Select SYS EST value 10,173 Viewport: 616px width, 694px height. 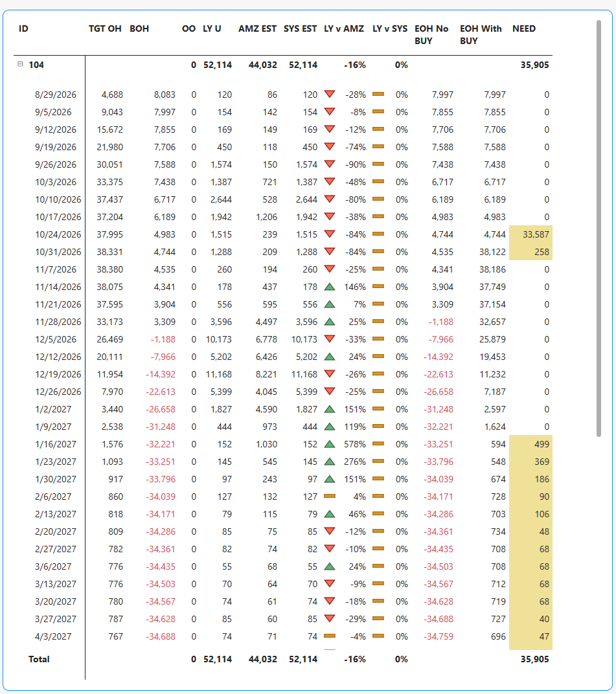(x=304, y=339)
